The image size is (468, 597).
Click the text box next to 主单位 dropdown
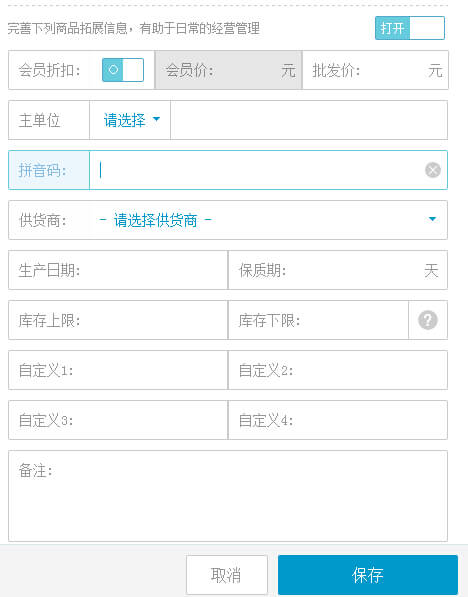tap(309, 120)
